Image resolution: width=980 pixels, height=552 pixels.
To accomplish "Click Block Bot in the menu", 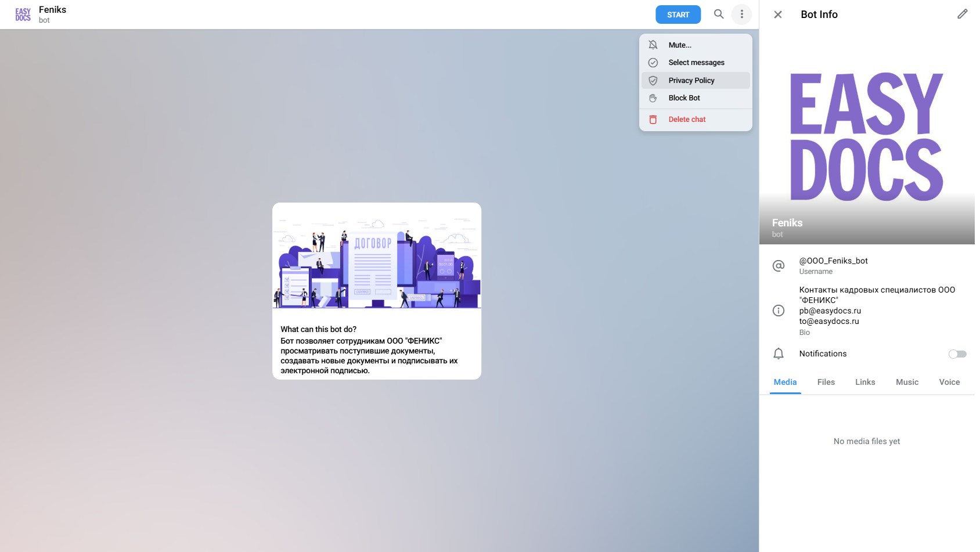I will click(684, 98).
